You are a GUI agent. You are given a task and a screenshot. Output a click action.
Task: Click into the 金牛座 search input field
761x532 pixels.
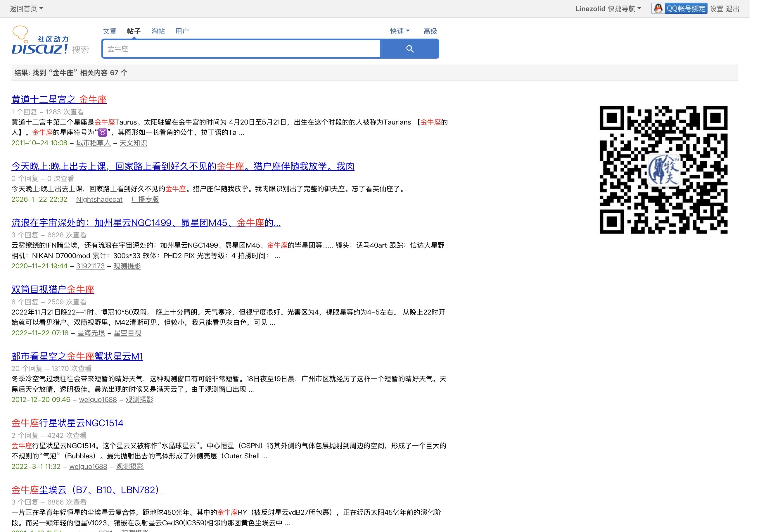(x=241, y=49)
